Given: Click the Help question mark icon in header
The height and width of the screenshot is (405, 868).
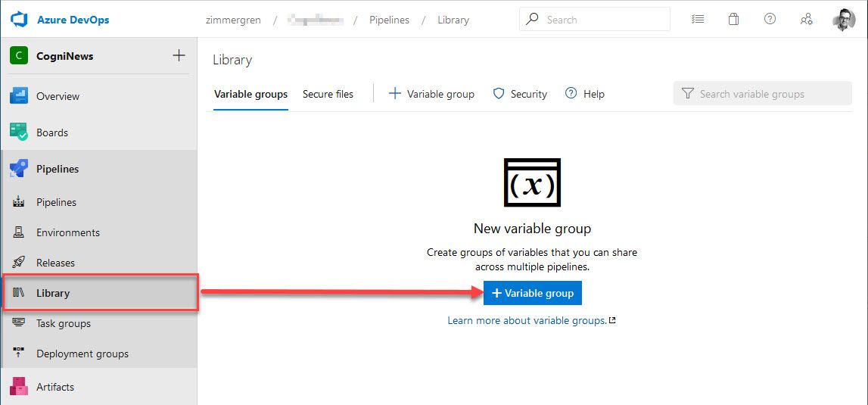Looking at the screenshot, I should 770,20.
